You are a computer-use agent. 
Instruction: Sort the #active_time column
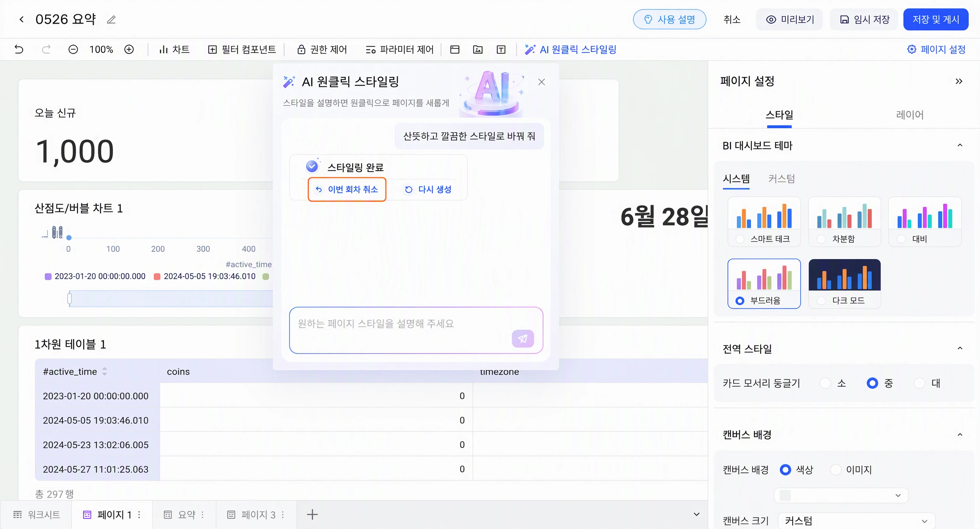coord(104,372)
